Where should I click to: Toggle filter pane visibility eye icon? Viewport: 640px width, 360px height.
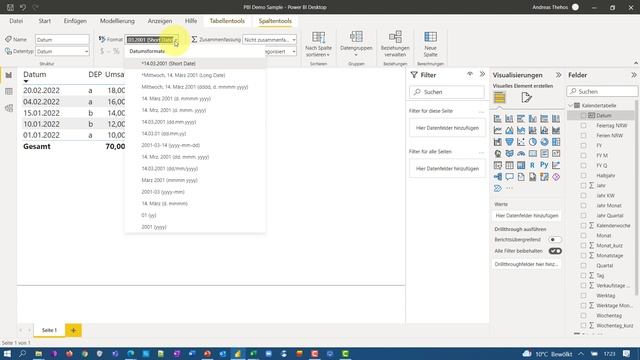(x=470, y=74)
